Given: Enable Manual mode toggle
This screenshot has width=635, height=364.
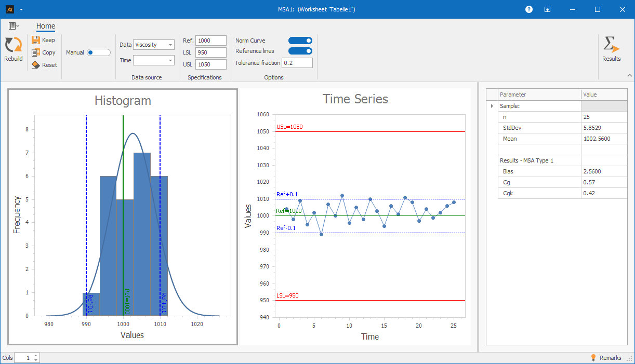Looking at the screenshot, I should (x=98, y=52).
